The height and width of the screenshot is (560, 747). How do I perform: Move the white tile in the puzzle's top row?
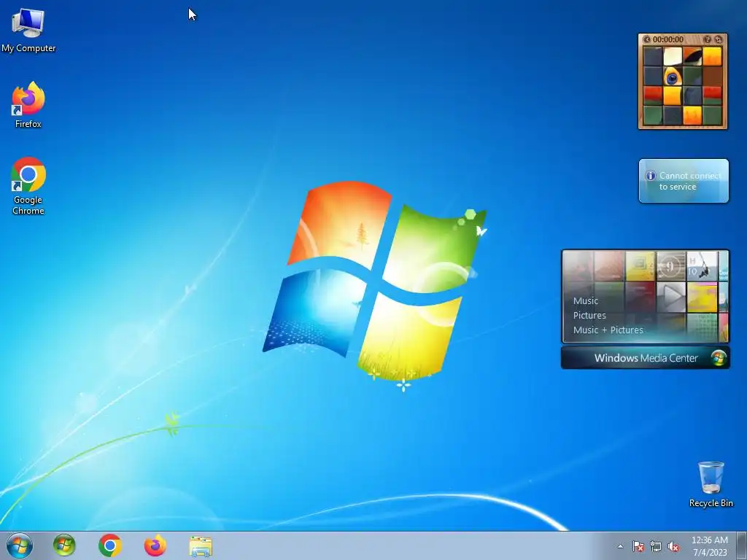coord(672,56)
